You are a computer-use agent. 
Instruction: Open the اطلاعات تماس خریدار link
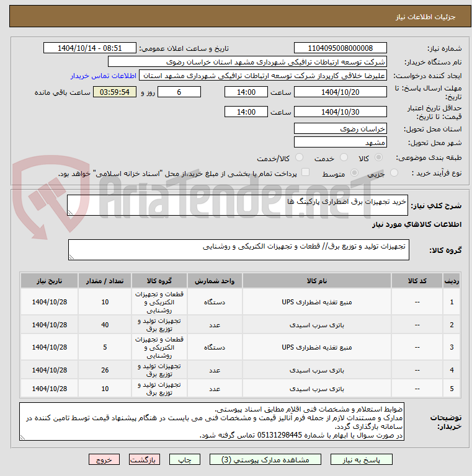pyautogui.click(x=104, y=76)
